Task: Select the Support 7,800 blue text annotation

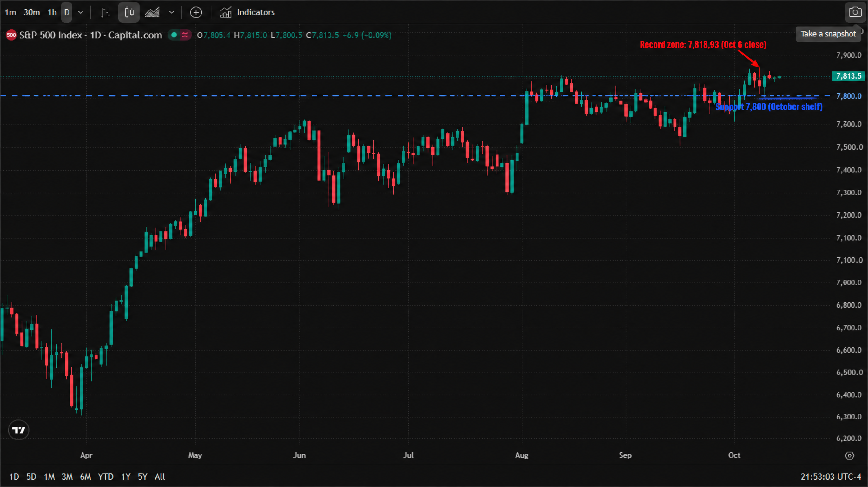Action: (769, 107)
